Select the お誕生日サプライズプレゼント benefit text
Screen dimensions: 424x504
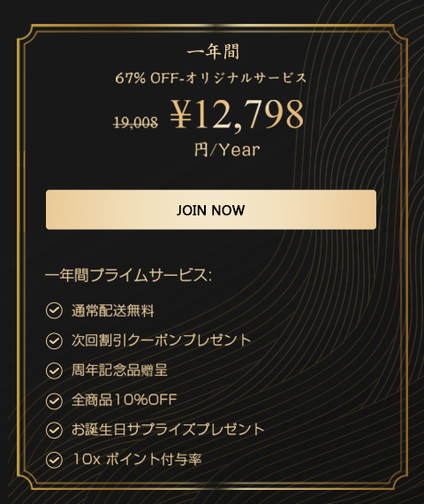[x=168, y=430]
